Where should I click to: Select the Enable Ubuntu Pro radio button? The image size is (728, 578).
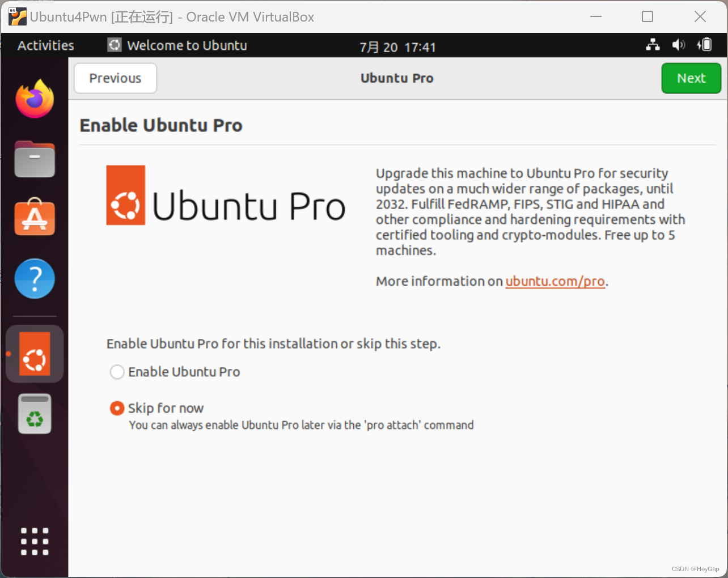coord(117,372)
